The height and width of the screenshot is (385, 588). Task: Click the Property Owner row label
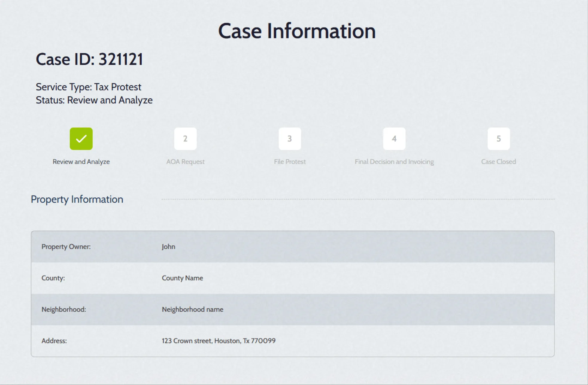(x=66, y=247)
